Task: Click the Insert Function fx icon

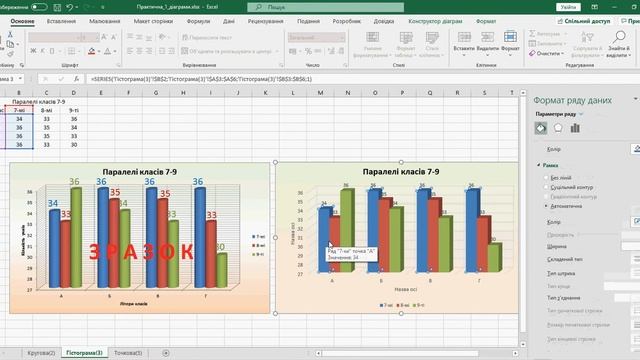Action: [76, 79]
